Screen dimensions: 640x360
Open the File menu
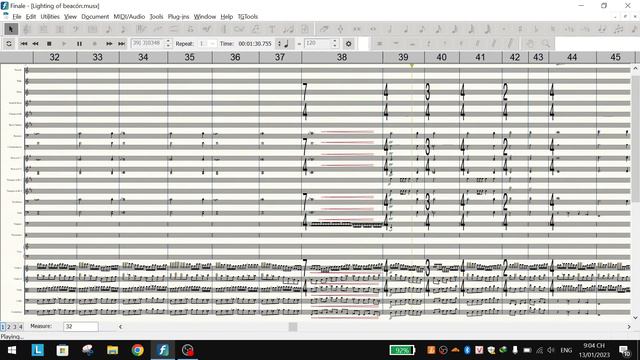coord(17,17)
